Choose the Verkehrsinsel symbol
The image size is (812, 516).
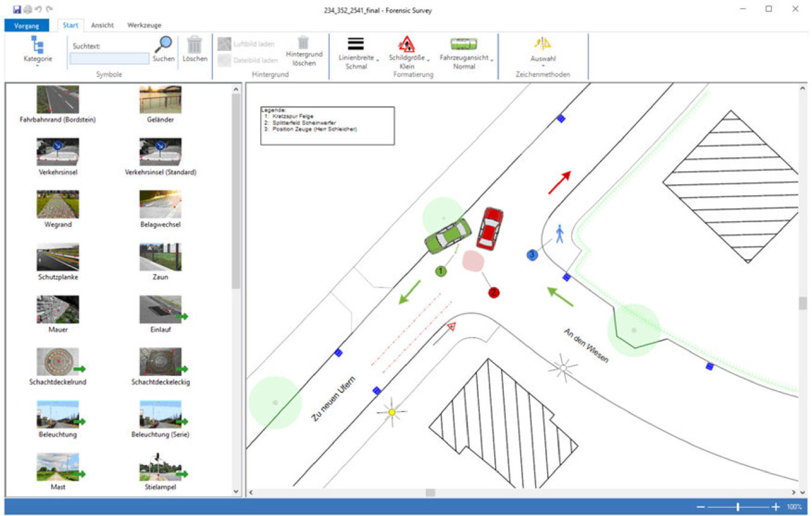coord(58,152)
